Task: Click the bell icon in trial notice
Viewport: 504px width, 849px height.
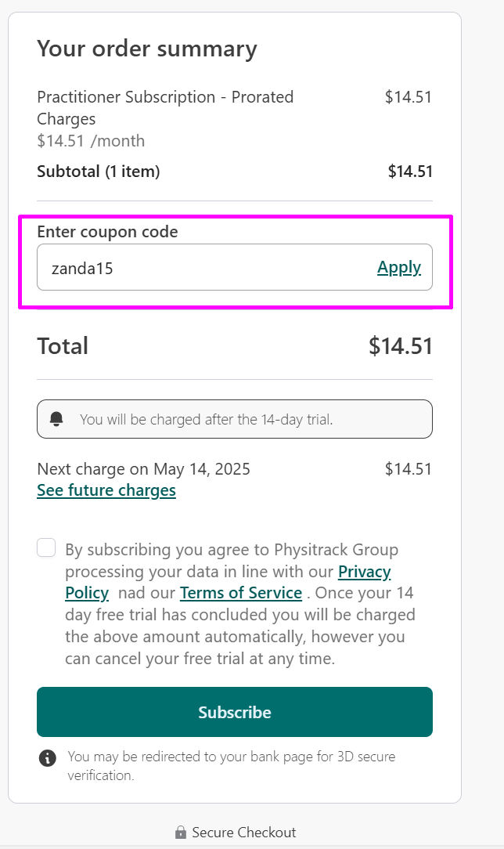Action: (56, 419)
